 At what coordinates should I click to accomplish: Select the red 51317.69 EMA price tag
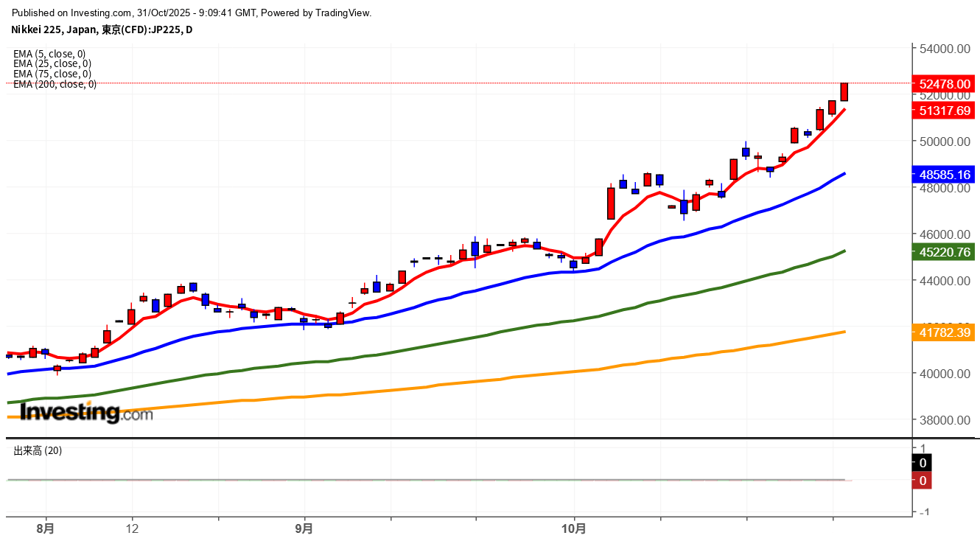[944, 111]
